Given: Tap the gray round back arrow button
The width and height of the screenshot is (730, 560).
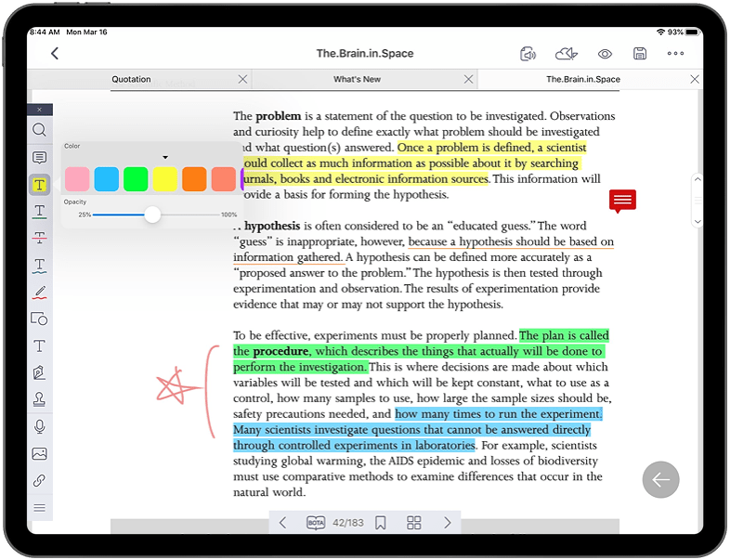Looking at the screenshot, I should 660,479.
